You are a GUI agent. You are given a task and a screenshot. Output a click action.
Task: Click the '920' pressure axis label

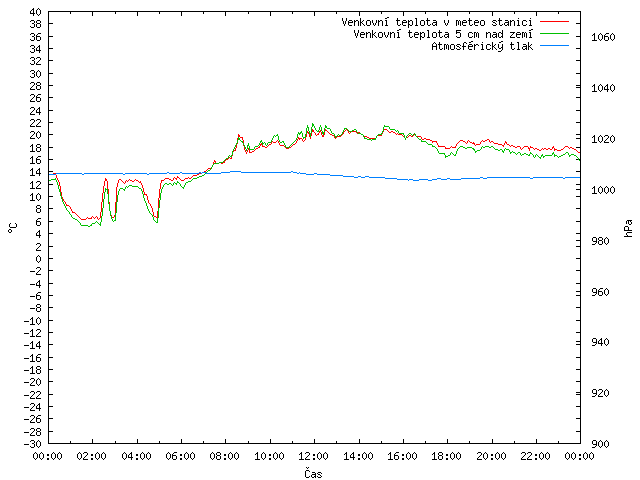click(x=600, y=393)
